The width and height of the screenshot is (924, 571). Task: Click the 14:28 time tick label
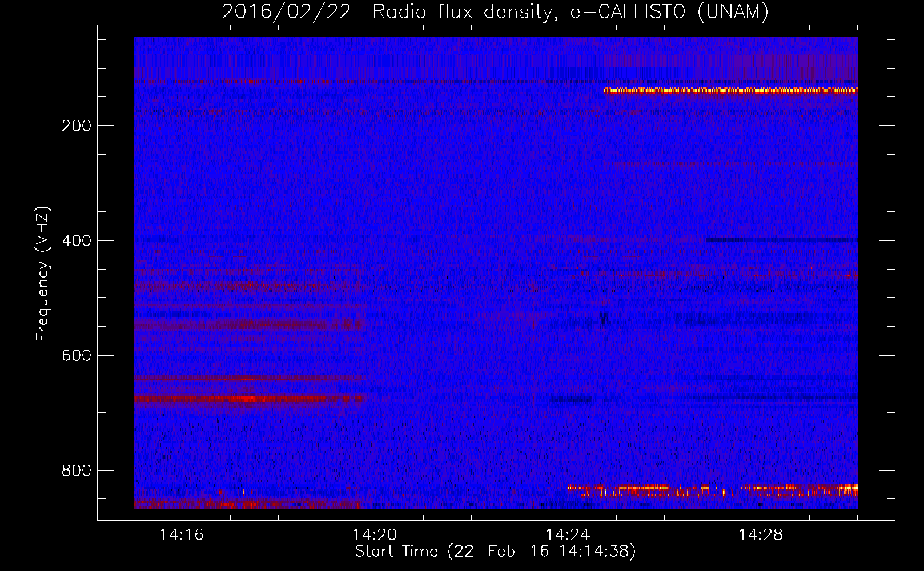point(761,535)
